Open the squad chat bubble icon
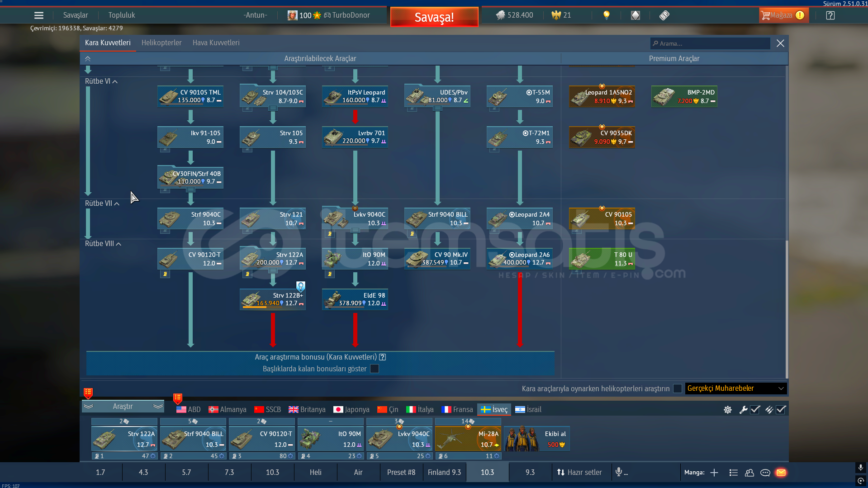This screenshot has width=868, height=488. pos(765,473)
